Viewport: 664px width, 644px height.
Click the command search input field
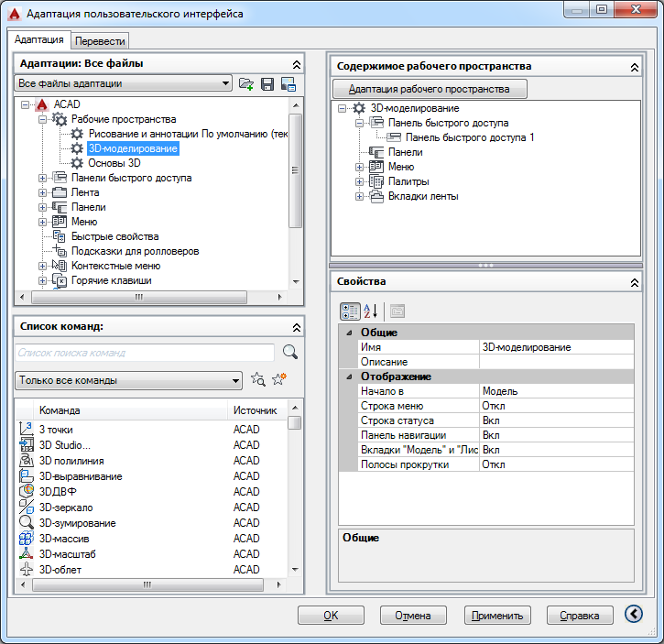pyautogui.click(x=145, y=353)
